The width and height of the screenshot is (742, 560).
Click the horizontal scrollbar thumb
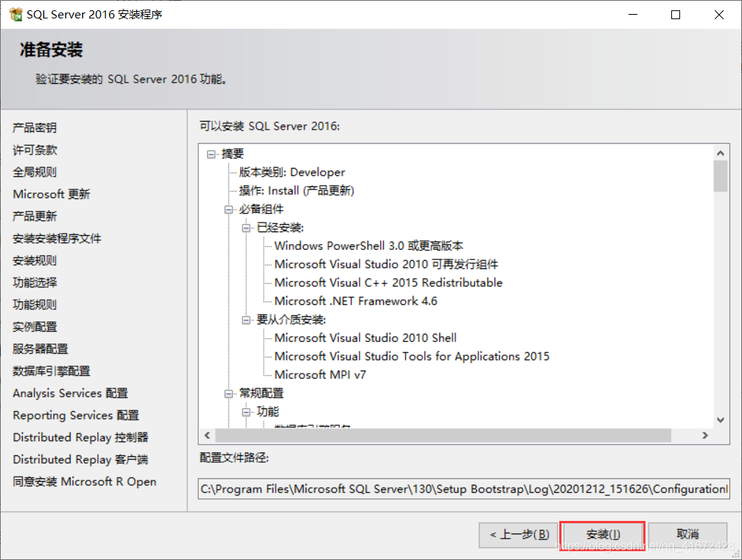443,435
